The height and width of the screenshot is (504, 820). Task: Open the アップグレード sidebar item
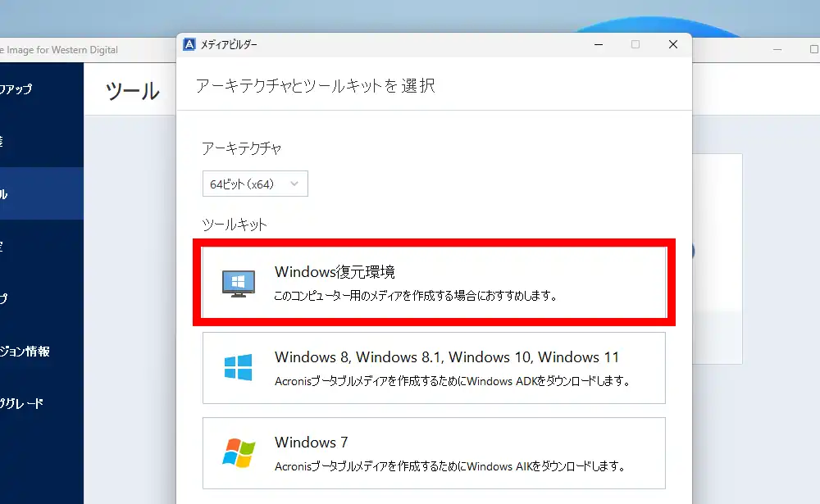click(x=21, y=403)
